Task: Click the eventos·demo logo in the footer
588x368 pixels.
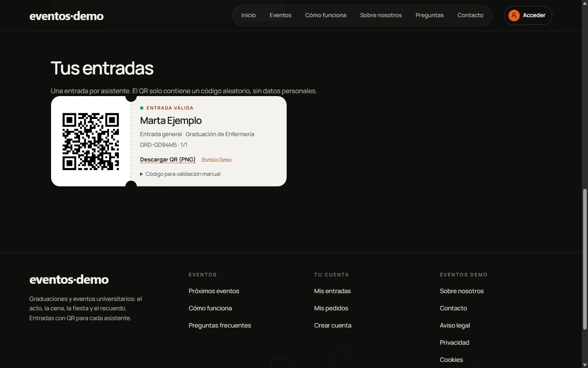Action: point(69,279)
